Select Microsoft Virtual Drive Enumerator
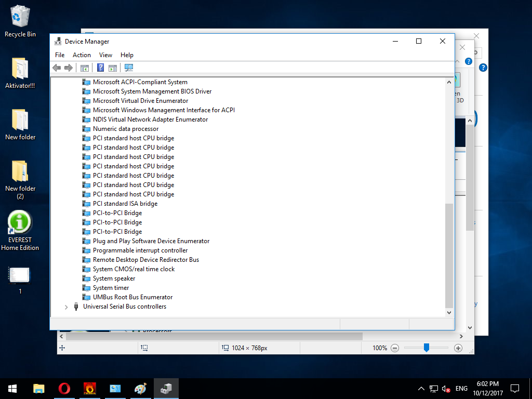 [x=140, y=101]
